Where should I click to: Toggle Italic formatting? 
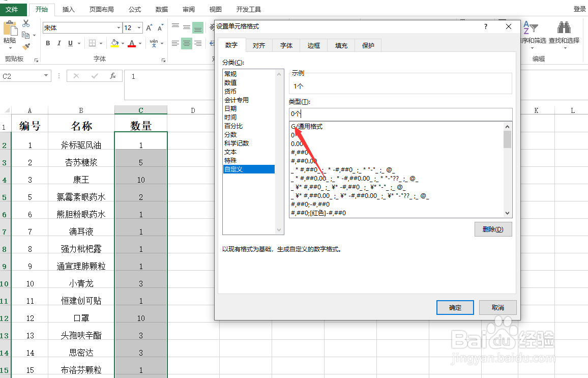coord(58,43)
